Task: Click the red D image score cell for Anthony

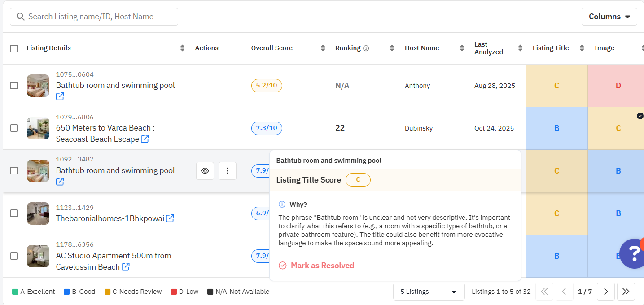Action: coord(618,86)
